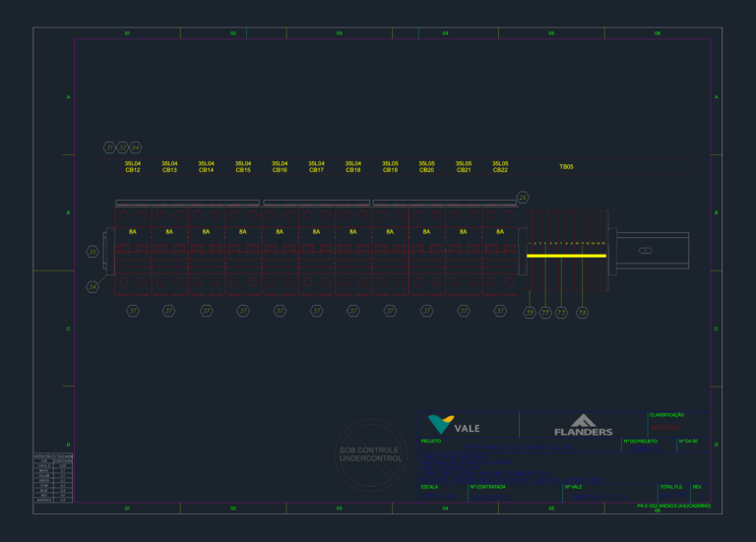
Task: Click the 8A rating on breaker CB22
Action: (500, 232)
